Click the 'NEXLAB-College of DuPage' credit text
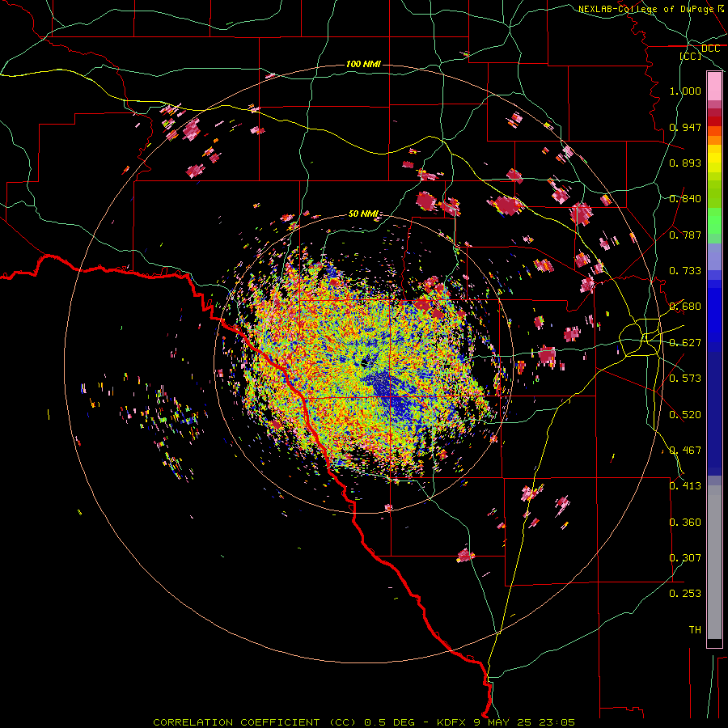 coord(645,9)
